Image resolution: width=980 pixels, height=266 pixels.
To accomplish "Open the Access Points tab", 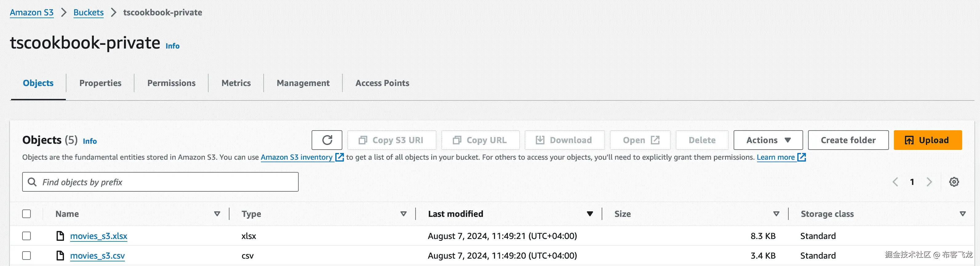I will coord(382,83).
